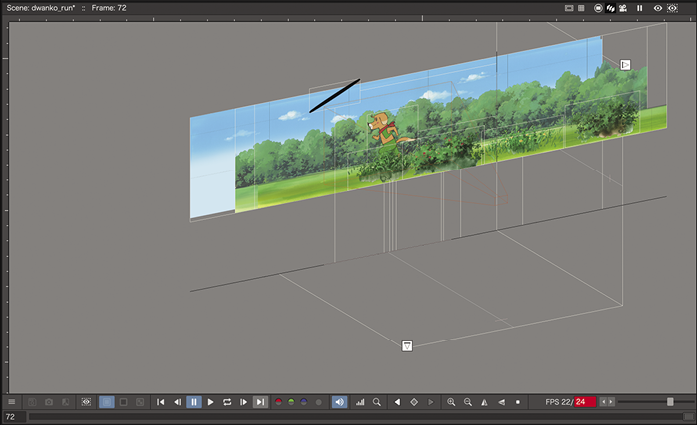Click the red FPS 24 field

tap(585, 402)
